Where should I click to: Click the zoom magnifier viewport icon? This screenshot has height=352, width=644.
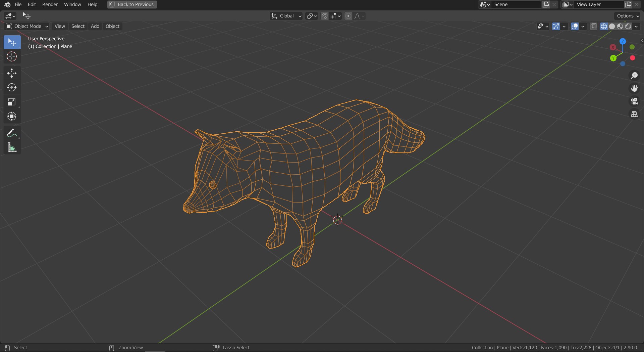tap(634, 76)
